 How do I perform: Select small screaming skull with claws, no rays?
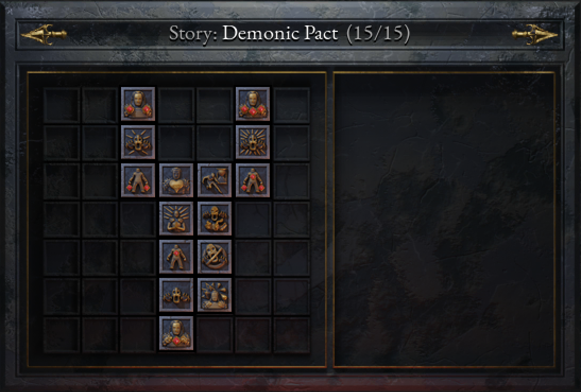176,295
